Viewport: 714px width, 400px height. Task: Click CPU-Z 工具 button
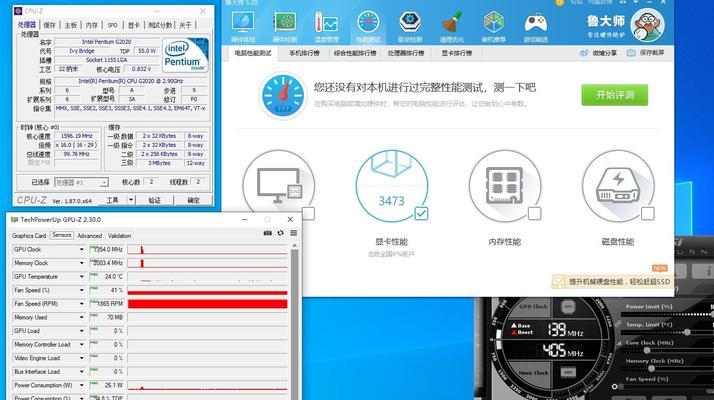point(112,200)
